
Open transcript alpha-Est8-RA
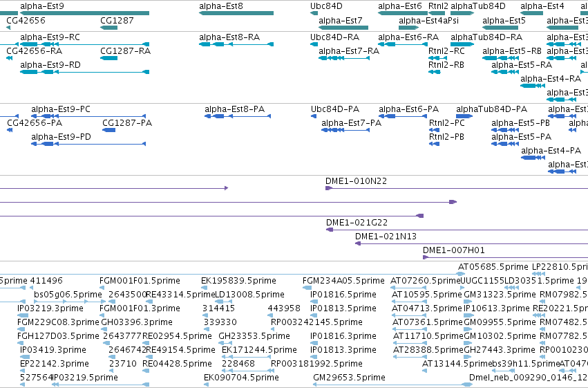pos(236,44)
